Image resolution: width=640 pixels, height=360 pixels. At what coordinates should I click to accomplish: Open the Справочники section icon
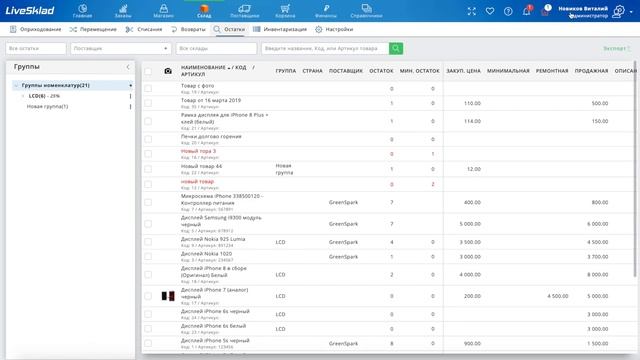(366, 11)
